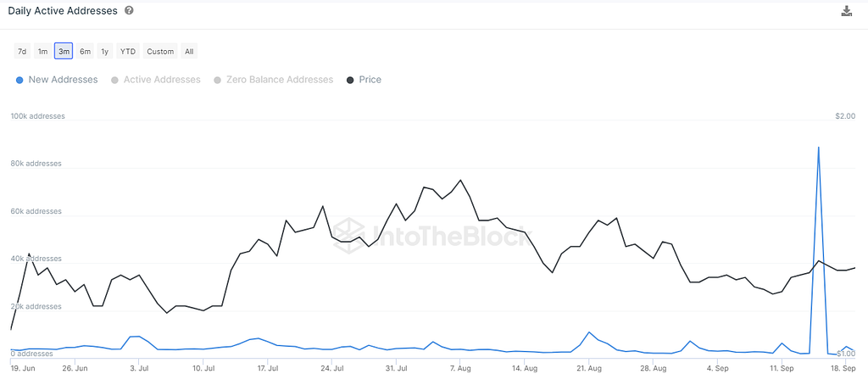Choose the 6m time range
Image resolution: width=868 pixels, height=385 pixels.
(x=85, y=51)
